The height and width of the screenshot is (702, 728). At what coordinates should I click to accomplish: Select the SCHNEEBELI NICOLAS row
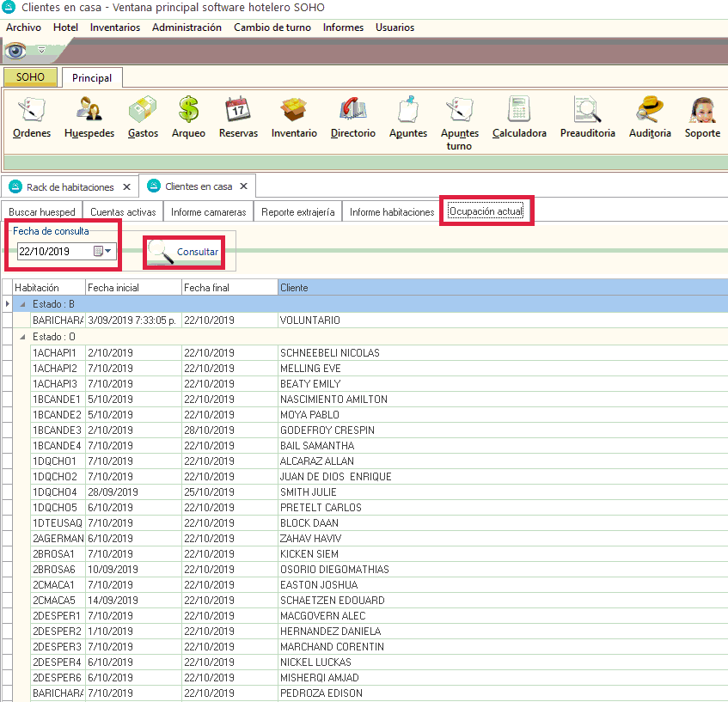tap(330, 353)
